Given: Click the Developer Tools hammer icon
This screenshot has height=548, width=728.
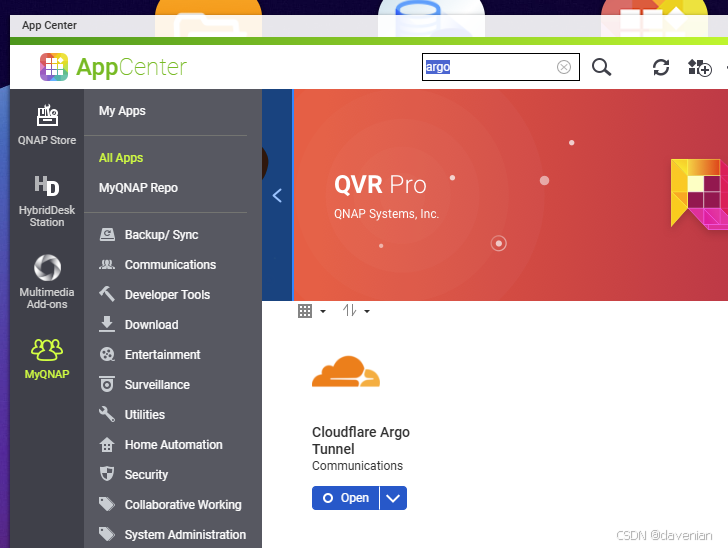Looking at the screenshot, I should [107, 294].
